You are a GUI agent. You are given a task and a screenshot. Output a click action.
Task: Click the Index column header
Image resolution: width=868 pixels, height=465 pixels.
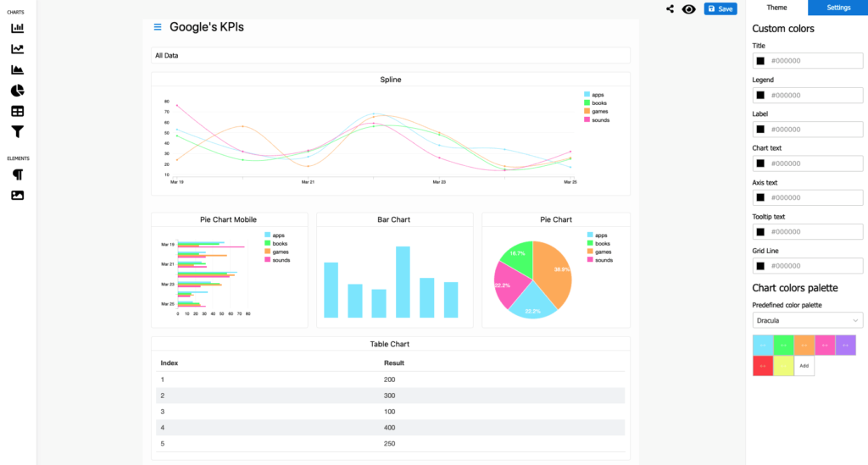click(170, 363)
